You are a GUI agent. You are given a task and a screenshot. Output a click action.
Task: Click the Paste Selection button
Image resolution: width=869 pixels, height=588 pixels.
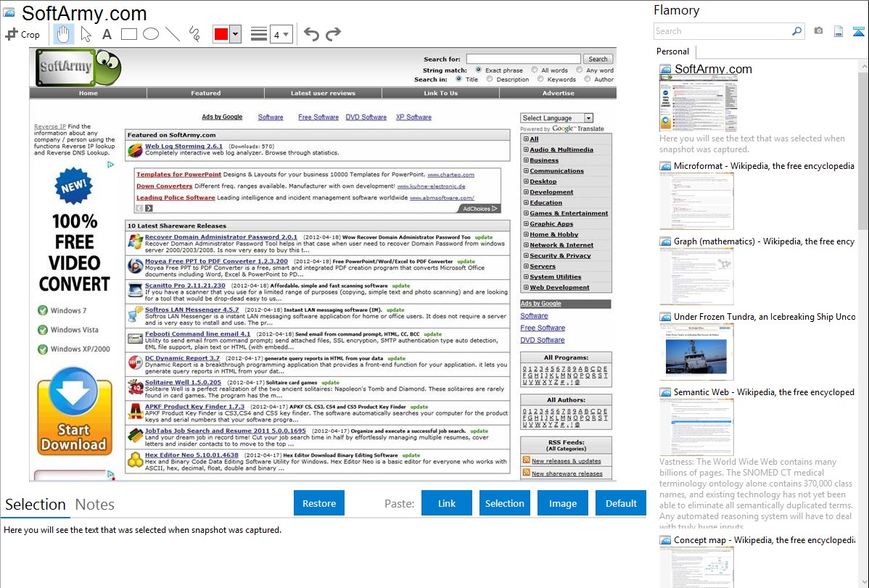point(504,503)
